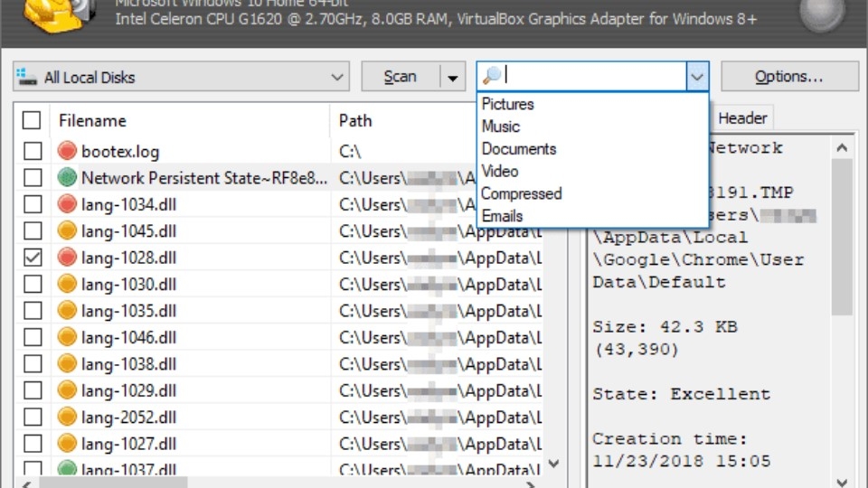The image size is (868, 488).
Task: Click the file list's horizontal scrollbar thumb
Action: pos(113,483)
